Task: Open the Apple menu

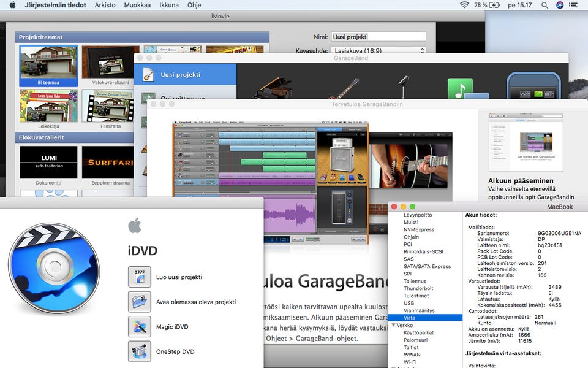Action: click(12, 6)
